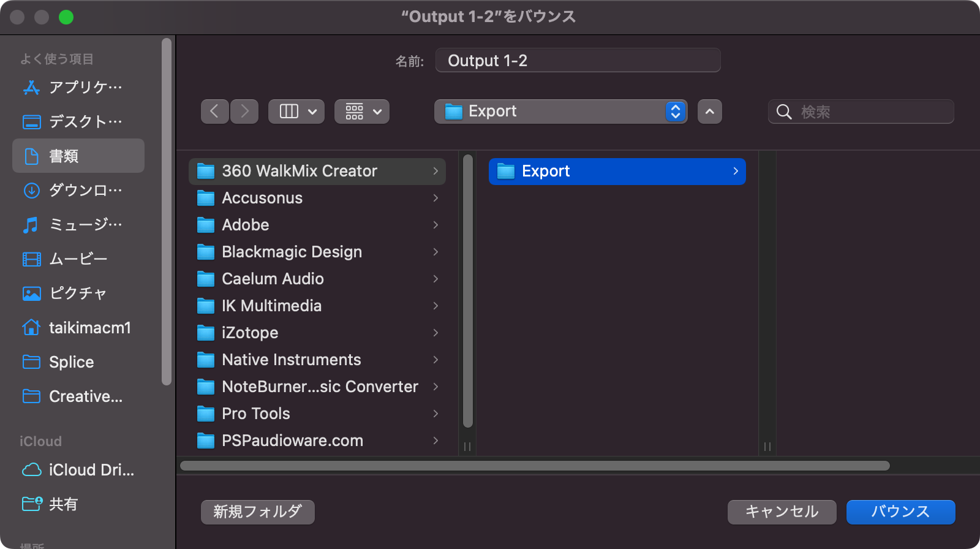Image resolution: width=980 pixels, height=549 pixels.
Task: Open the 共有 sidebar item
Action: click(78, 504)
